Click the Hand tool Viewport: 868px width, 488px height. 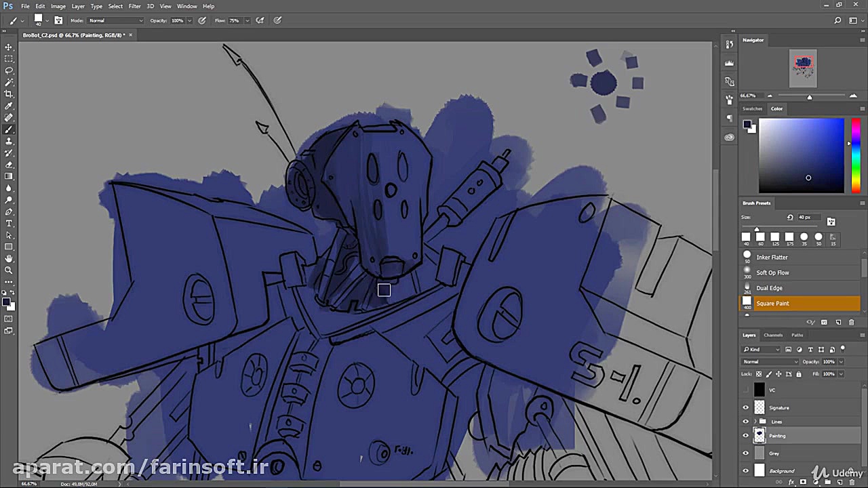(9, 258)
